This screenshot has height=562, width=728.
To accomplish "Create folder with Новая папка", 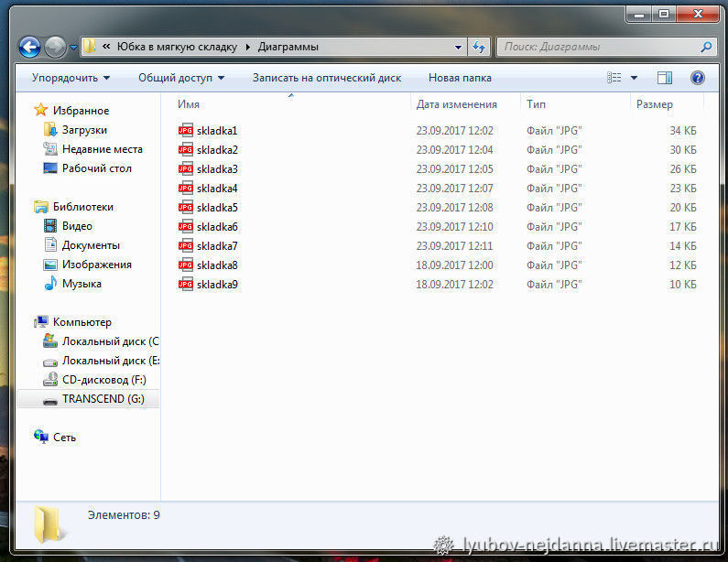I will click(460, 78).
